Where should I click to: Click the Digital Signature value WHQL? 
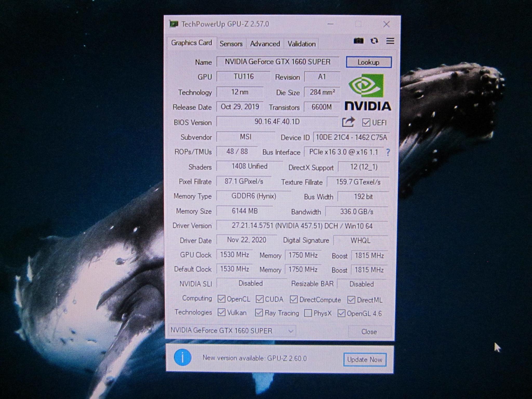click(361, 241)
